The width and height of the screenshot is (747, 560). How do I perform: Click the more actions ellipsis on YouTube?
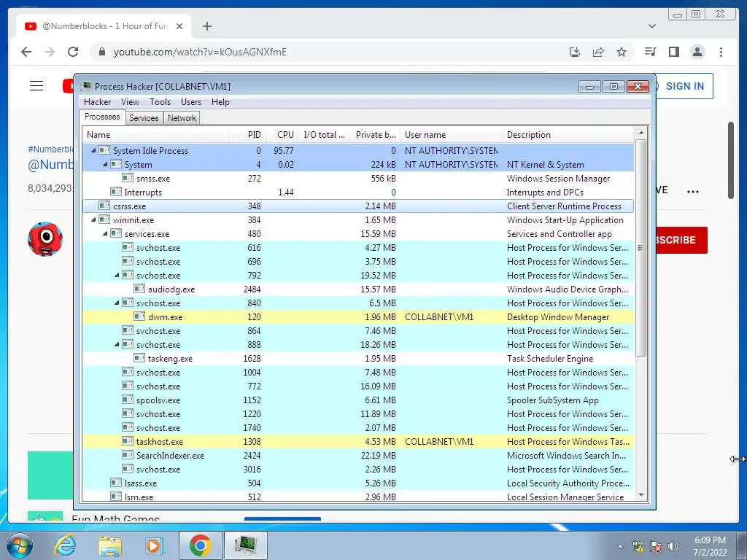pos(693,192)
